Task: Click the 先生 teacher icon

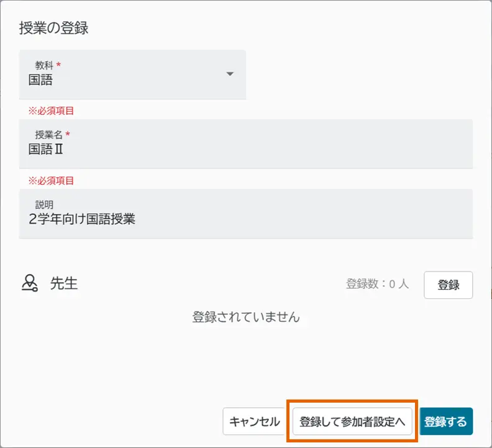Action: pyautogui.click(x=30, y=283)
